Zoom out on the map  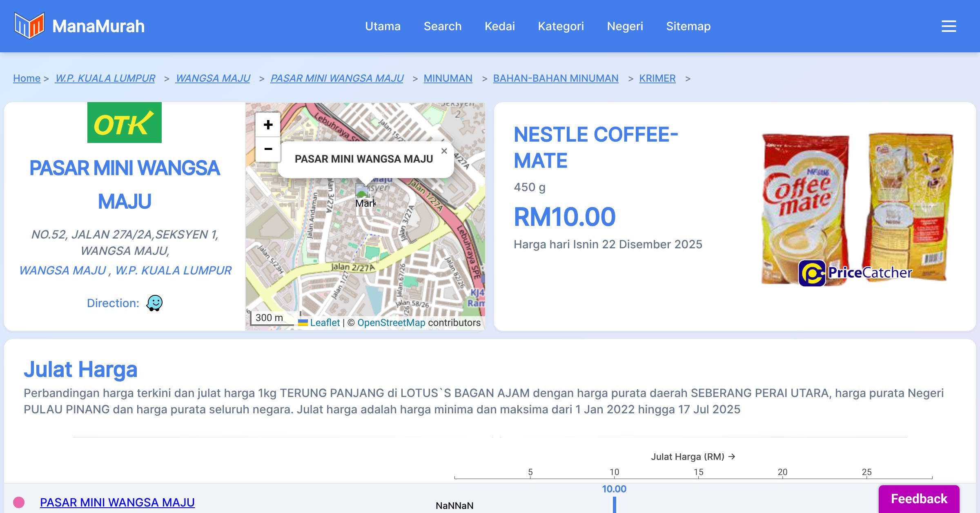click(x=268, y=149)
